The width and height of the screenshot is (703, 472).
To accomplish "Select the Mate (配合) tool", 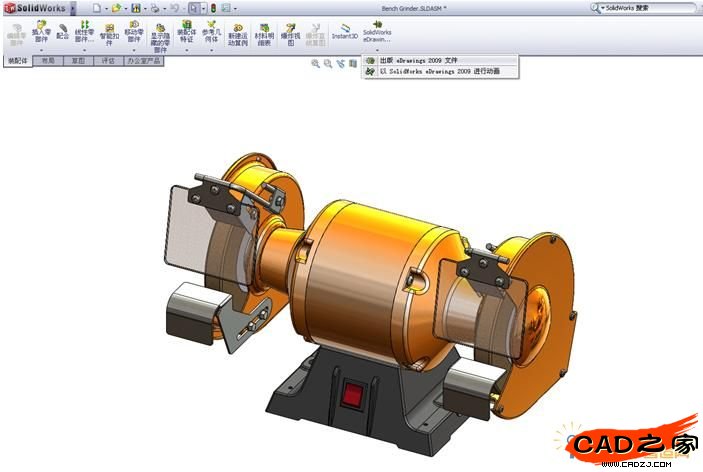I will (63, 30).
